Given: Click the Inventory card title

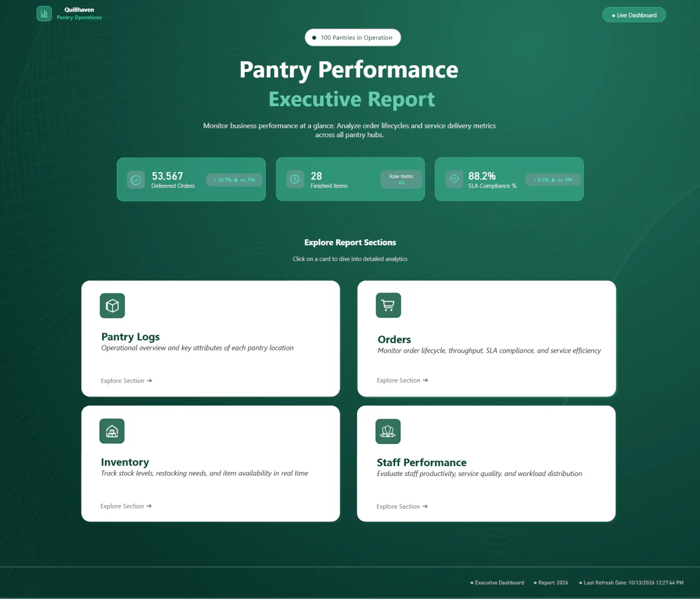Looking at the screenshot, I should (125, 462).
